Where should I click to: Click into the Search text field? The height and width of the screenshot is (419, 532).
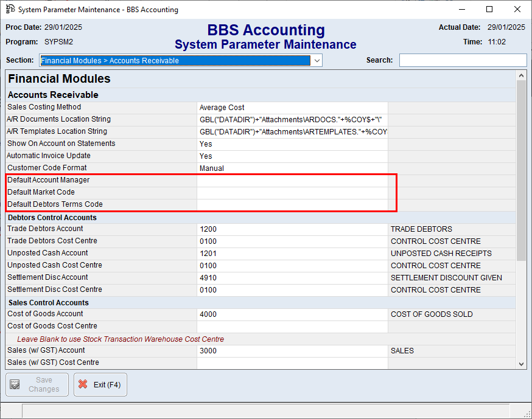pos(463,60)
